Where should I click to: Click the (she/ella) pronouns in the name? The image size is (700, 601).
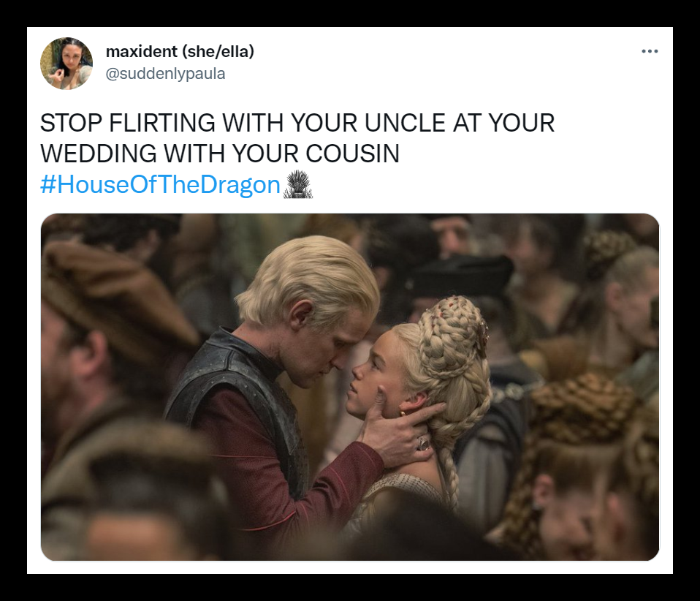tap(218, 51)
